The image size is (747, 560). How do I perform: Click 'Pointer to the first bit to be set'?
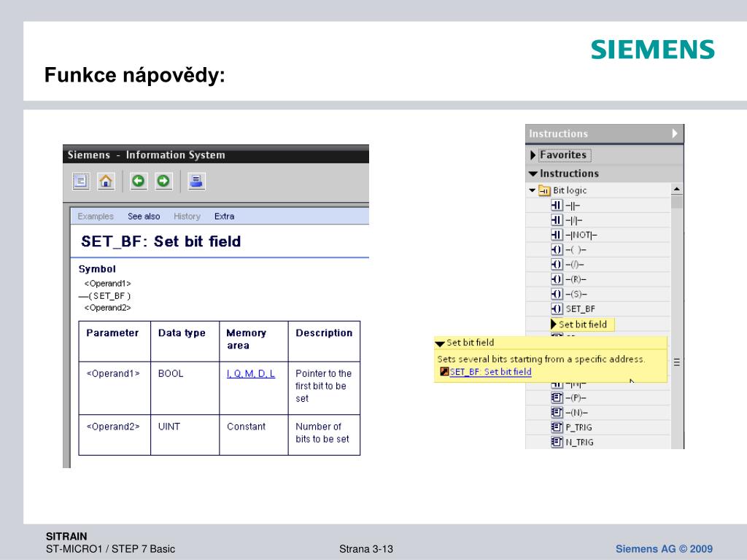pyautogui.click(x=323, y=386)
